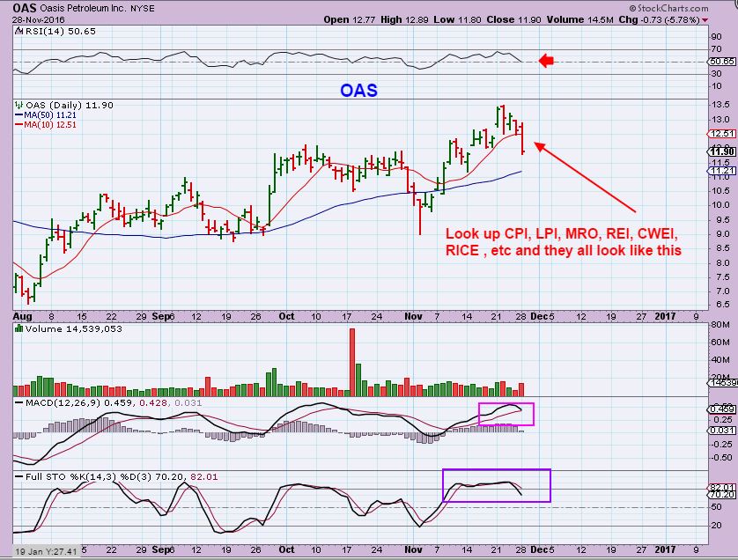
Task: Click the Volume 14.5M header value
Action: (x=579, y=19)
